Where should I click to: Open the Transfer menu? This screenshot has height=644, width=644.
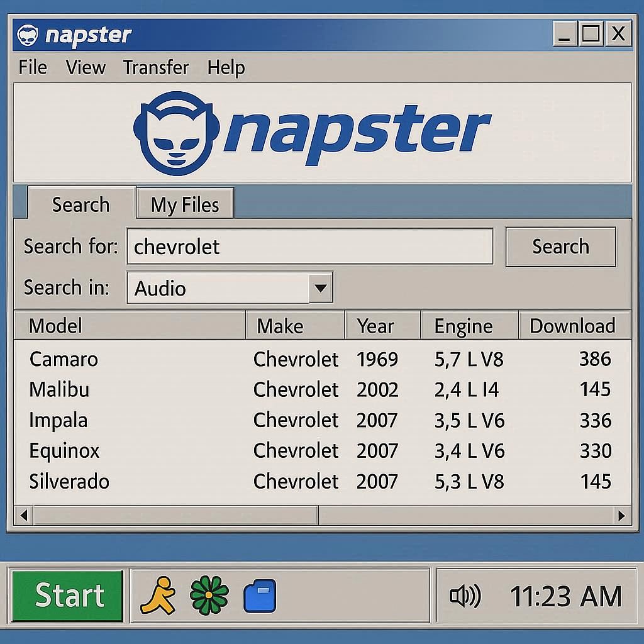(156, 67)
